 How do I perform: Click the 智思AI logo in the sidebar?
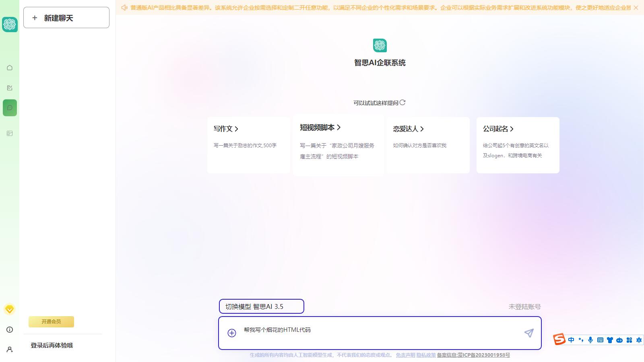click(x=10, y=25)
